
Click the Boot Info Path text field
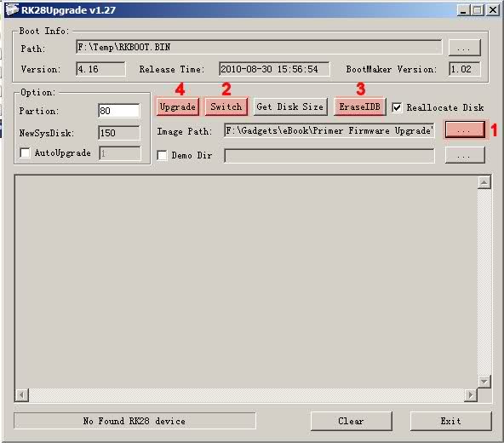click(259, 48)
